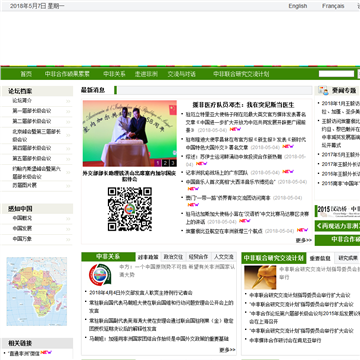360x360 pixels.
Task: Open the photo caption about 外交部部长助理
Action: [x=130, y=176]
